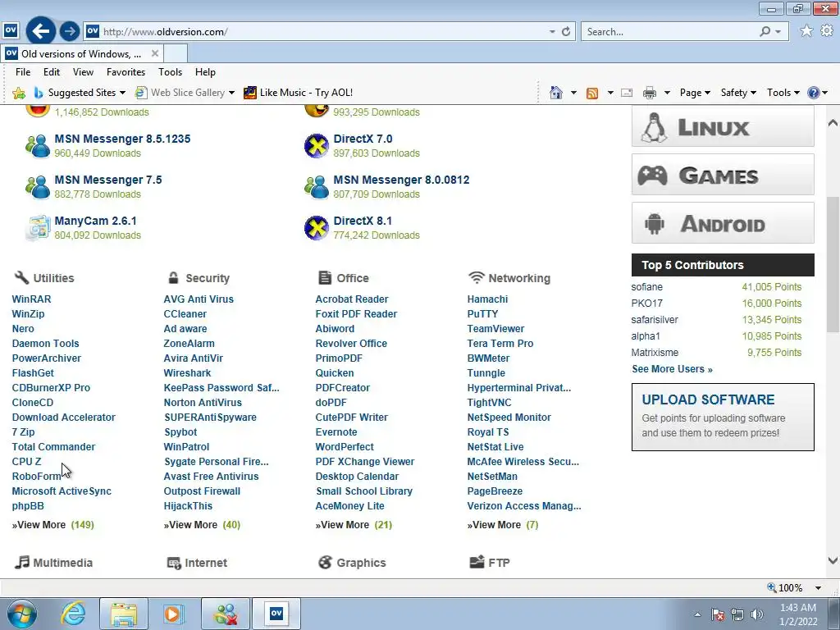Click the zoom 100% level button

point(786,587)
